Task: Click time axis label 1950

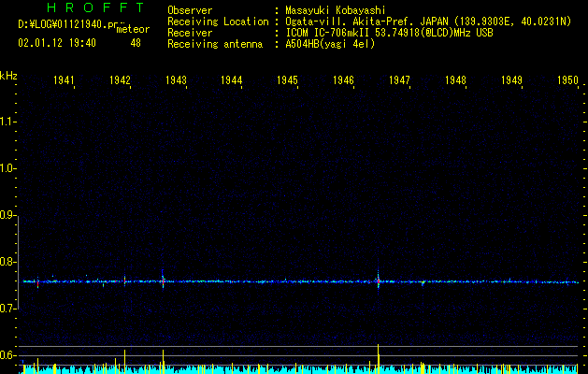Action: (567, 80)
